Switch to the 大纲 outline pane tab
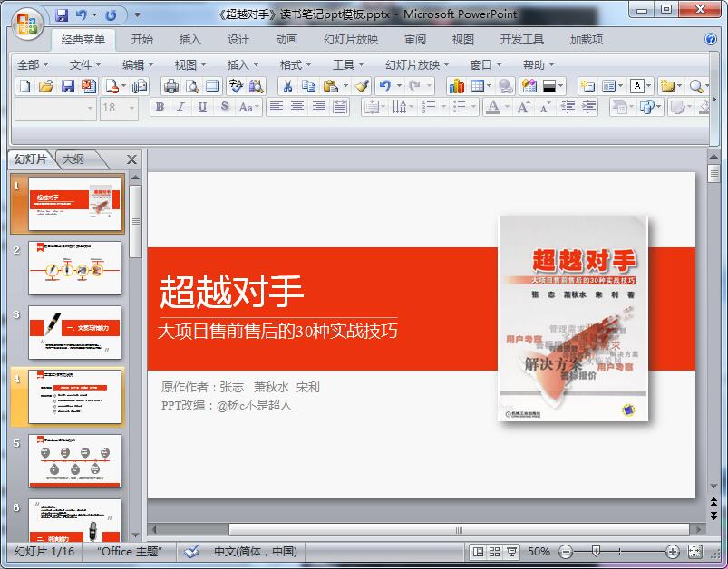Viewport: 728px width, 569px height. pyautogui.click(x=73, y=159)
